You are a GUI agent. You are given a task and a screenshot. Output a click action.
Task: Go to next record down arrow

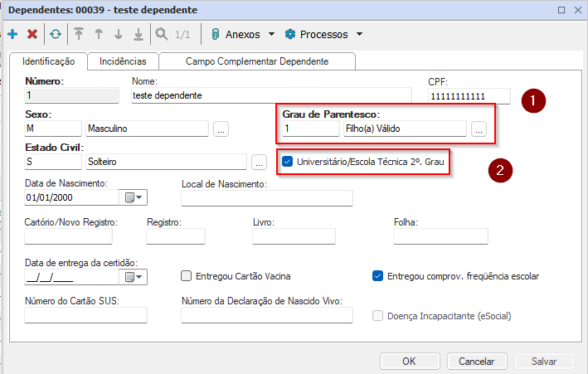pos(119,35)
